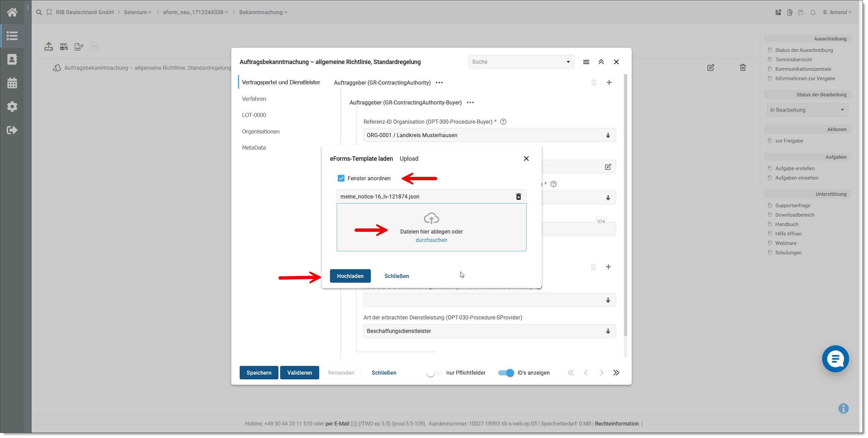
Task: Click the file drop zone area
Action: pyautogui.click(x=431, y=227)
